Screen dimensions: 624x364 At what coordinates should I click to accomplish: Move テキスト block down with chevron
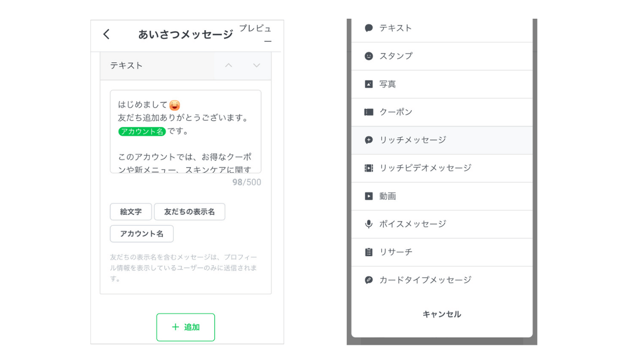[x=256, y=66]
